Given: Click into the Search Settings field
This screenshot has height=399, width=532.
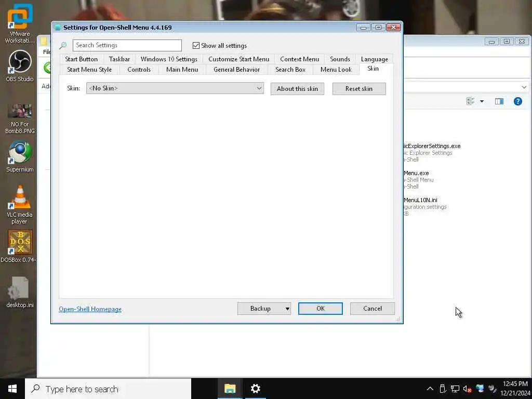Looking at the screenshot, I should [x=127, y=46].
